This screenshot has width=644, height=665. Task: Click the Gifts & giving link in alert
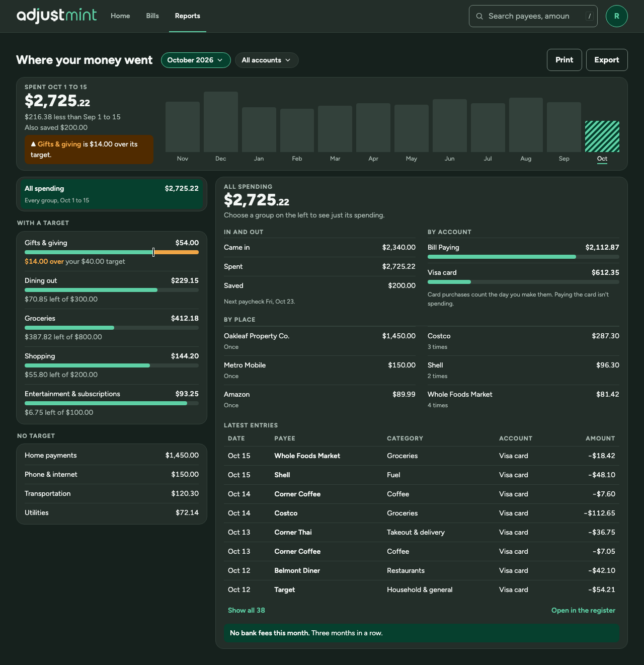59,144
